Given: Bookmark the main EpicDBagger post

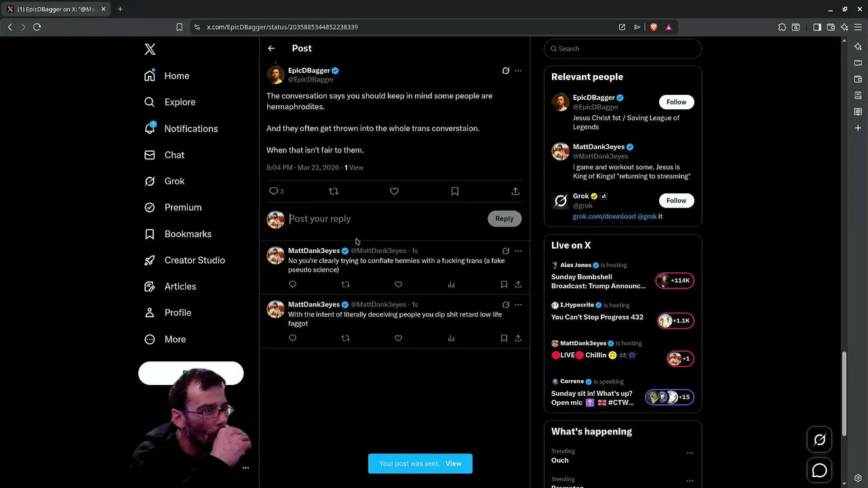Looking at the screenshot, I should pyautogui.click(x=455, y=191).
